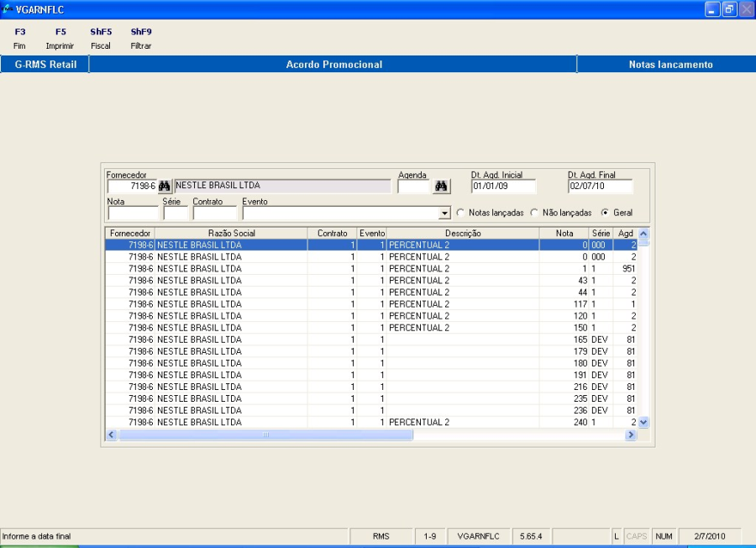Select row with nota 180 DEV

371,363
